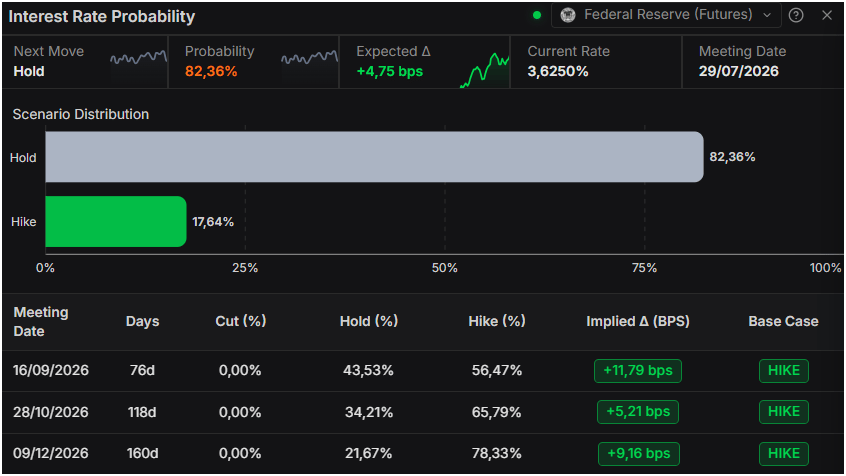The height and width of the screenshot is (476, 846).
Task: Click the 0,00% cut value for 28/10/2026
Action: click(240, 412)
